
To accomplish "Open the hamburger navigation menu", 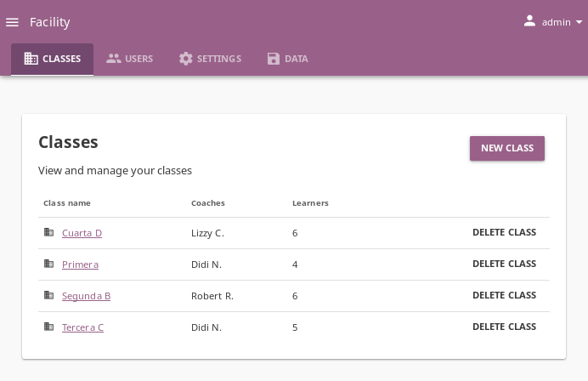I will (12, 22).
